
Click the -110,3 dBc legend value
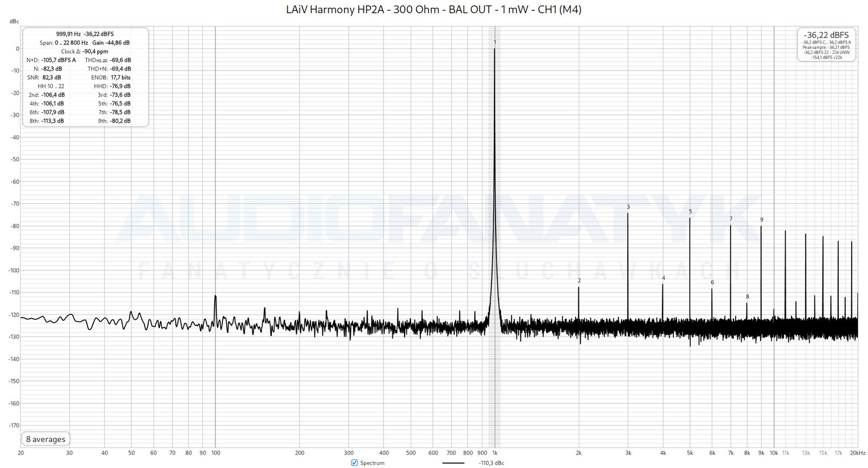click(491, 463)
